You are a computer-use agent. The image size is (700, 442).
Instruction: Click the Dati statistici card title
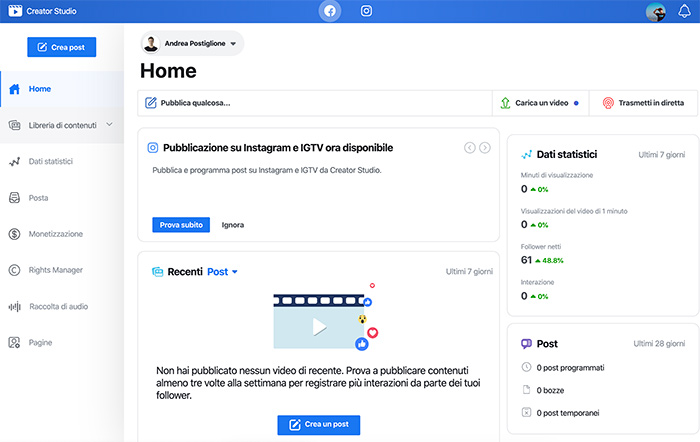[567, 154]
